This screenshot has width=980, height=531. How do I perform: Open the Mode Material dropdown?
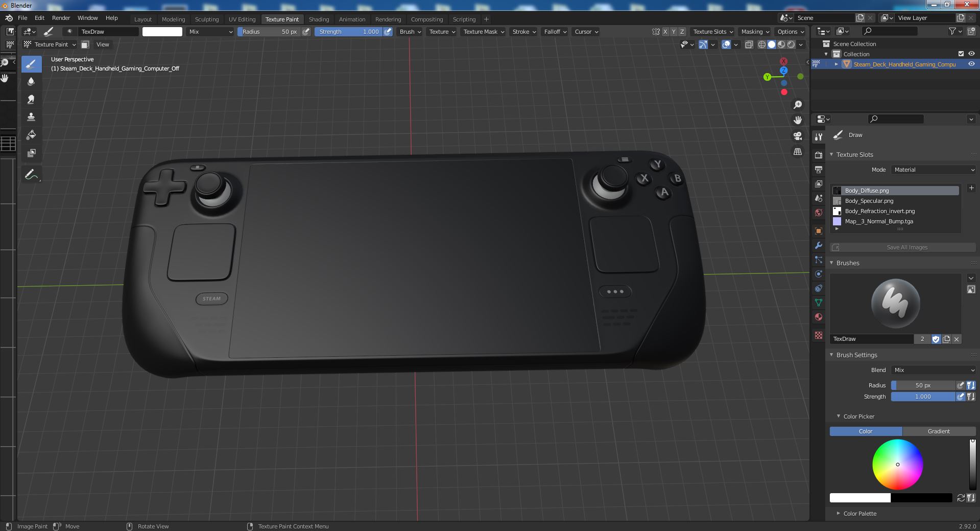tap(934, 170)
